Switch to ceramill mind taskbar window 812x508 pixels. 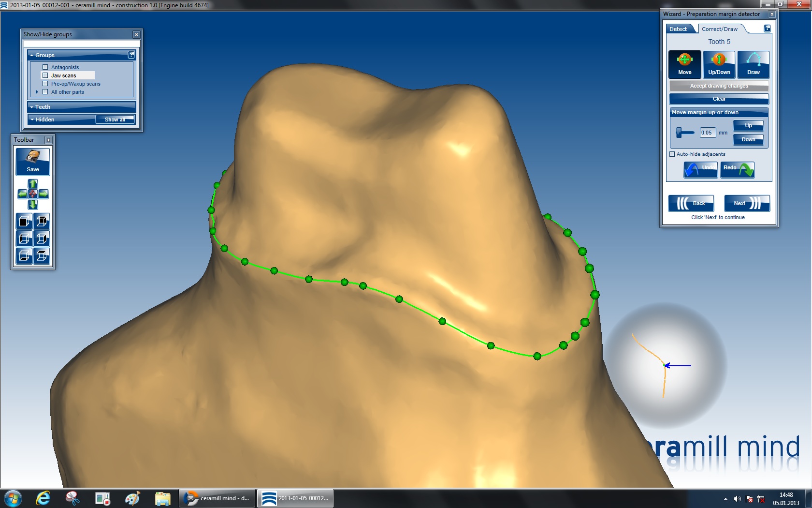217,498
